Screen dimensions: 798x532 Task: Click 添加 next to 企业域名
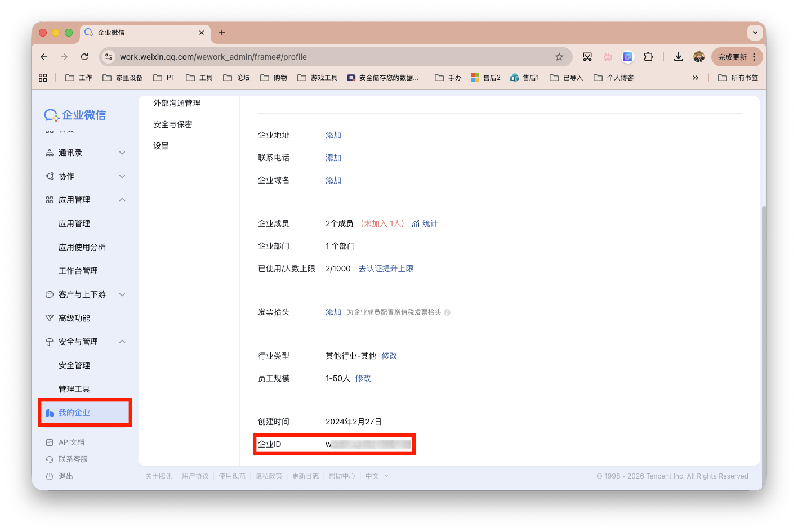click(x=333, y=180)
